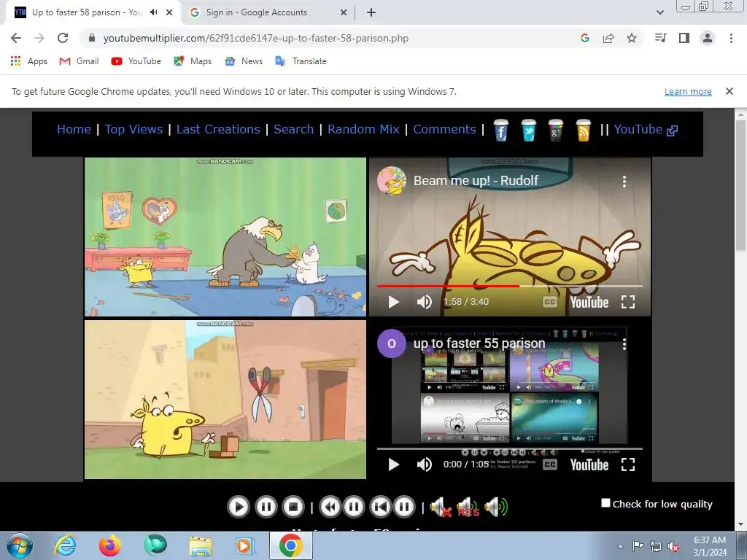Toggle the Chrome side panel
This screenshot has width=747, height=560.
[x=684, y=38]
